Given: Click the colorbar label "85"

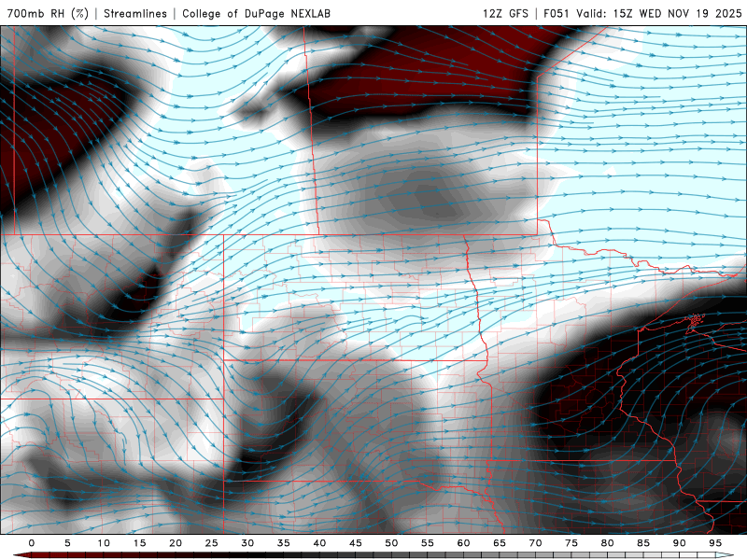Looking at the screenshot, I should 643,543.
